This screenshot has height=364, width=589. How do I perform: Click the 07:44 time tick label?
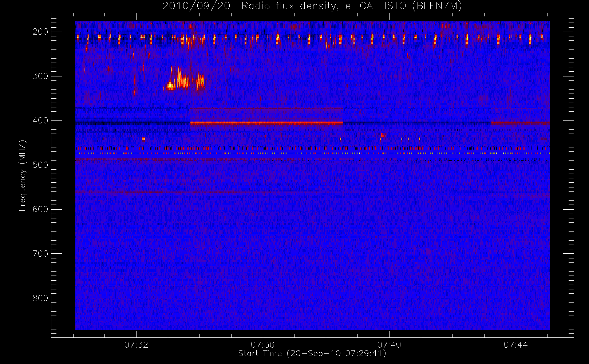(x=515, y=345)
